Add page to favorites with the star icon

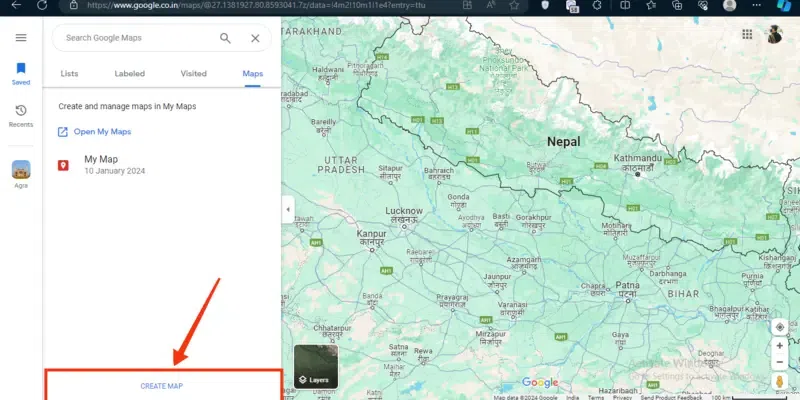pos(514,5)
